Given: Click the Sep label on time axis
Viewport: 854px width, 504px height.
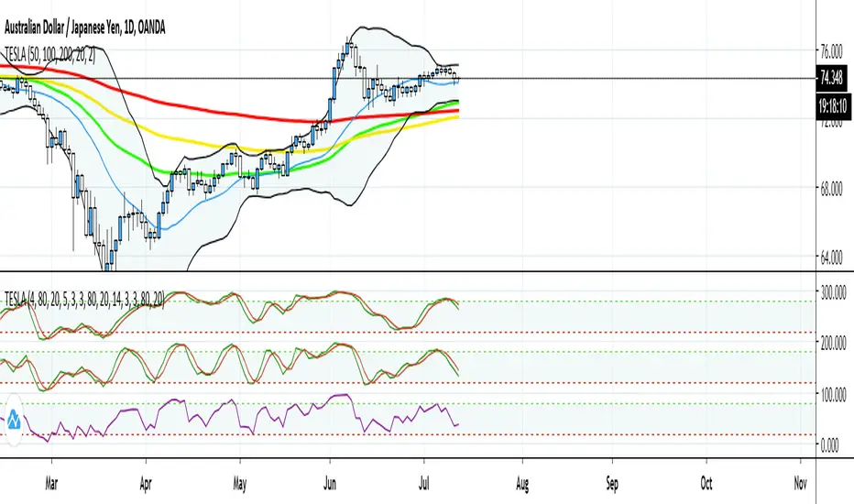Looking at the screenshot, I should click(612, 484).
